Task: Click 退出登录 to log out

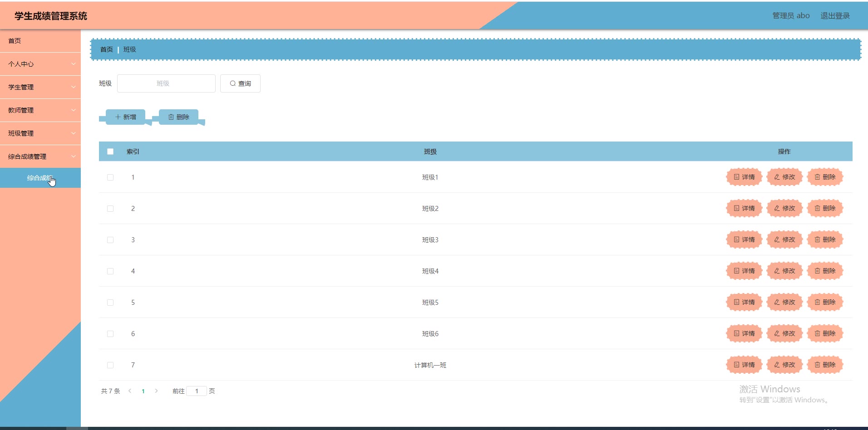Action: [835, 16]
